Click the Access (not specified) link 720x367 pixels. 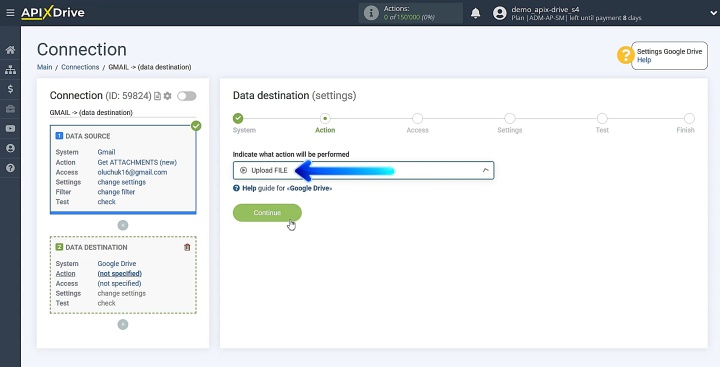(x=119, y=283)
